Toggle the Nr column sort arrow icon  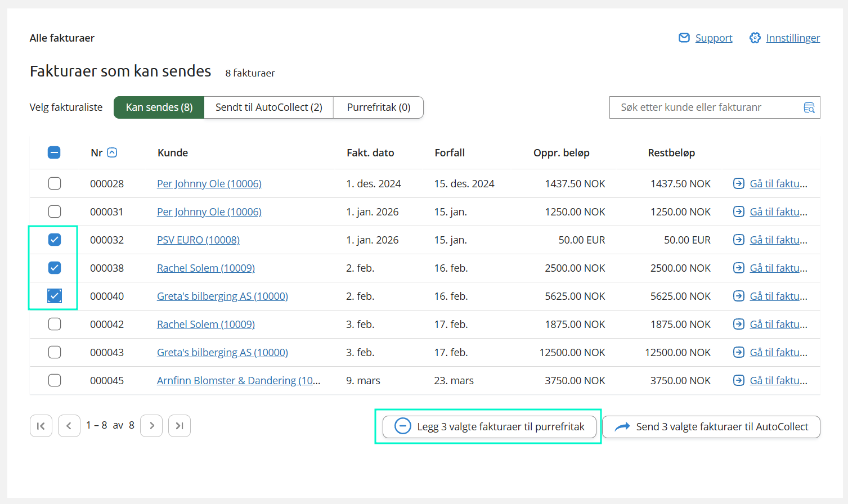coord(112,152)
